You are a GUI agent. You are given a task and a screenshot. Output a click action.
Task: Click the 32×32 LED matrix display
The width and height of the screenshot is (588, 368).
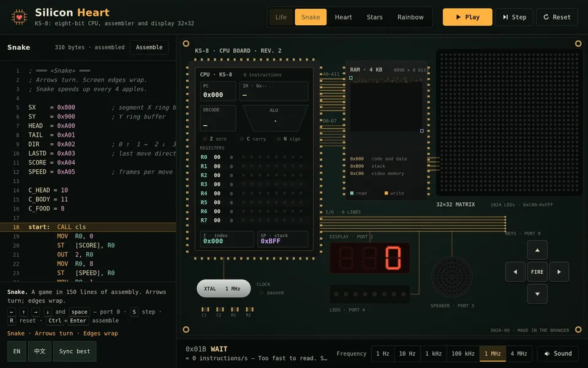point(509,123)
